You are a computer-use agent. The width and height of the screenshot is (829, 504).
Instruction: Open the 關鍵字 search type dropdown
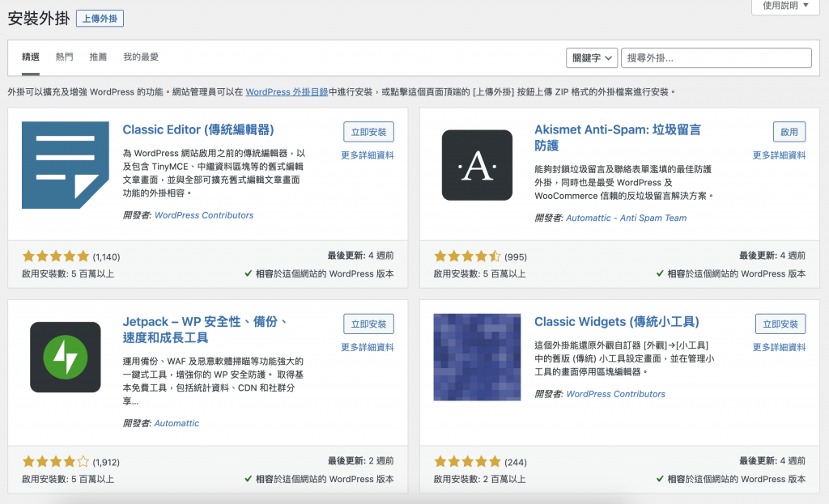[592, 58]
